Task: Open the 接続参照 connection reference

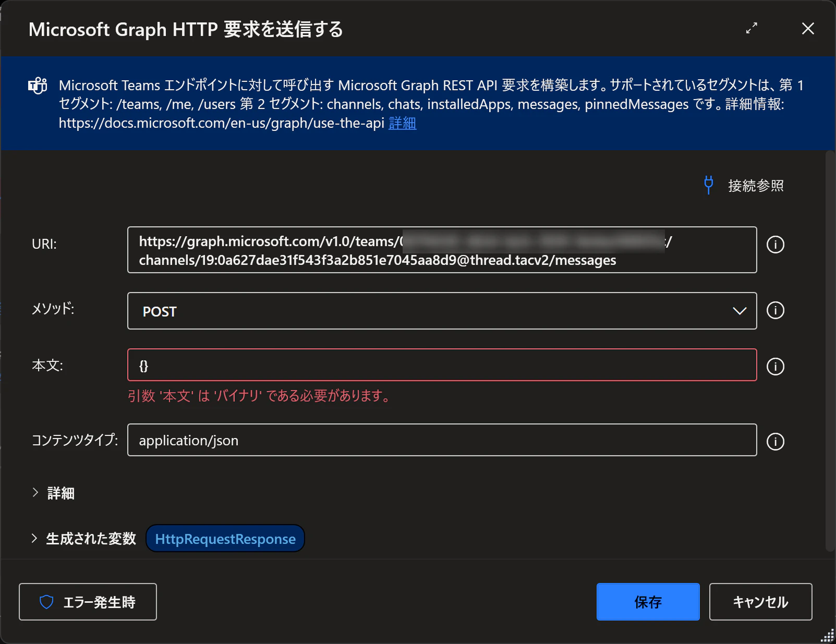Action: coord(756,186)
